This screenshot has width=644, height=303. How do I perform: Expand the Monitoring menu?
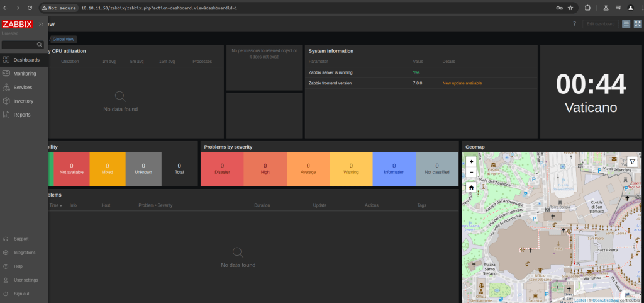coord(25,74)
